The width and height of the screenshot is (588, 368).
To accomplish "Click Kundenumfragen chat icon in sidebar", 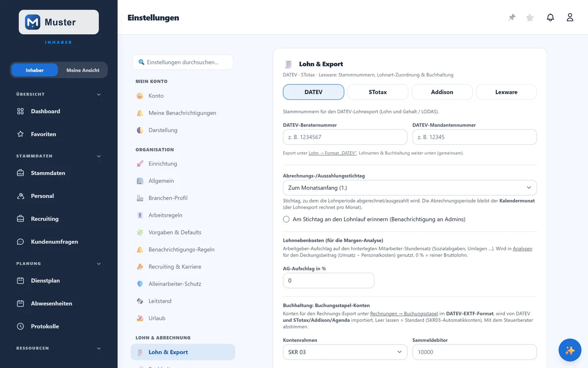I will pyautogui.click(x=21, y=242).
